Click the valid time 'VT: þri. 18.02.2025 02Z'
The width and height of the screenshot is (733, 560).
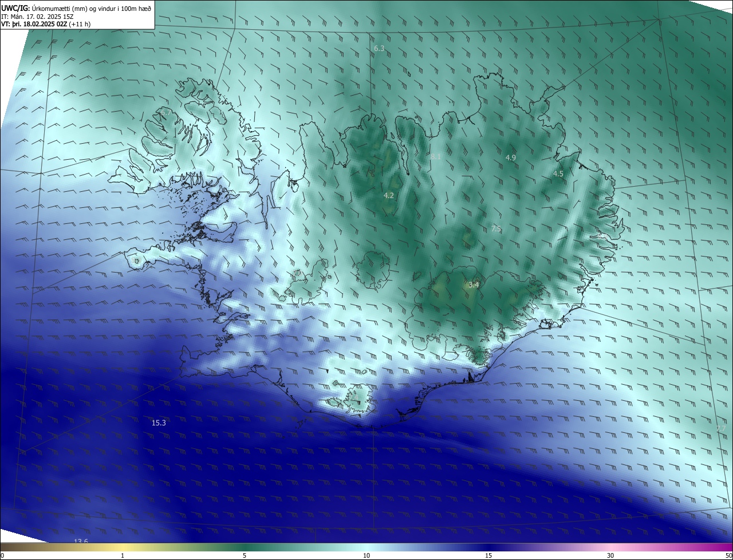pos(34,24)
